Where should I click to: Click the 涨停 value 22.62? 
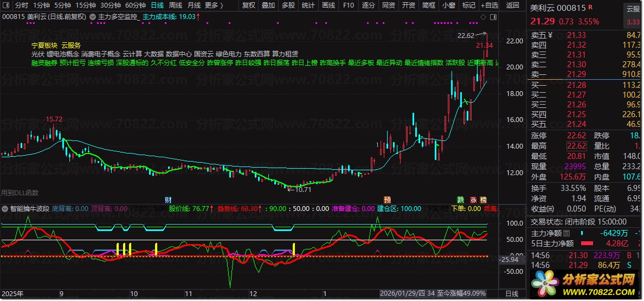pos(577,136)
